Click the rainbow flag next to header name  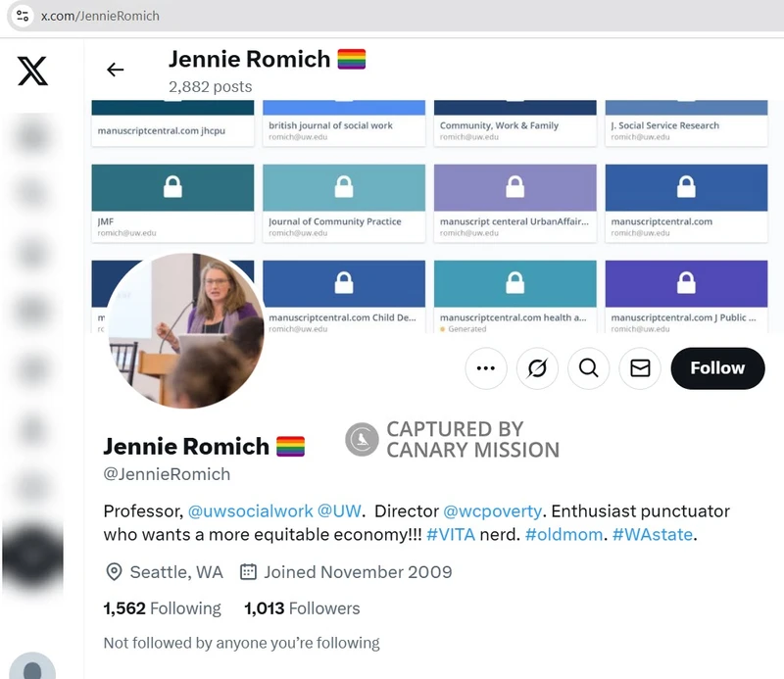352,59
